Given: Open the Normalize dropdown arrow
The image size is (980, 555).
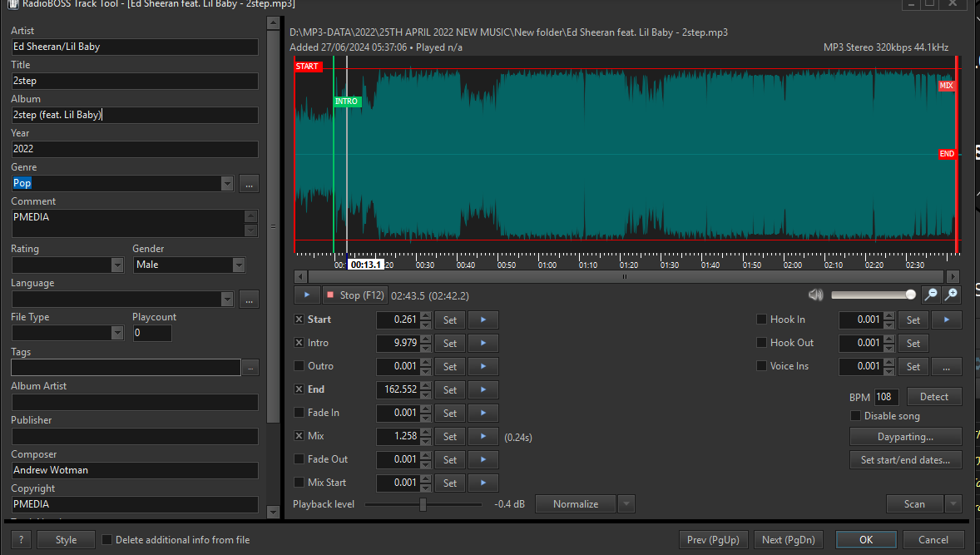Looking at the screenshot, I should click(627, 504).
